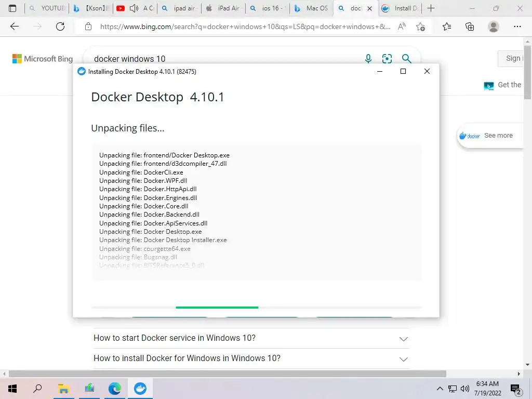Expand How to start Docker service in Windows 10
532x399 pixels.
251,338
